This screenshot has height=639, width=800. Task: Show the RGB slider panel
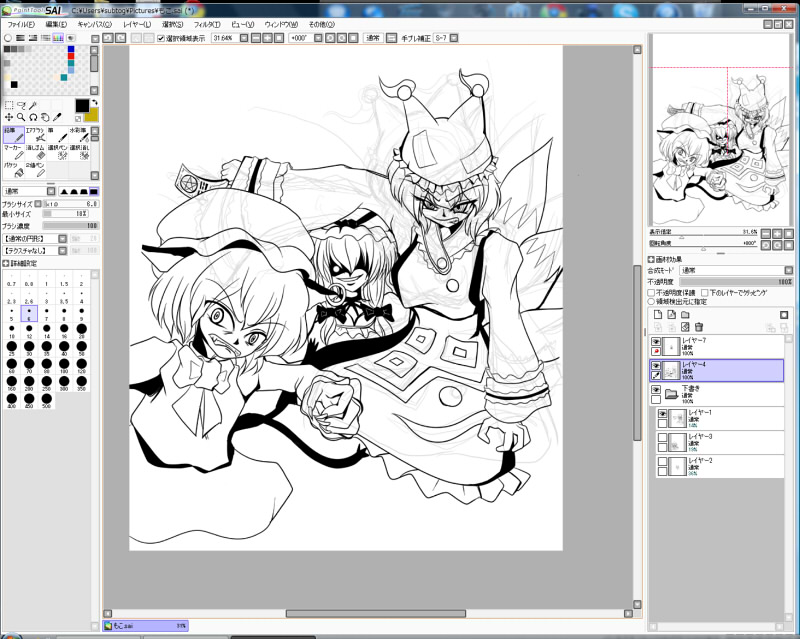[20, 38]
